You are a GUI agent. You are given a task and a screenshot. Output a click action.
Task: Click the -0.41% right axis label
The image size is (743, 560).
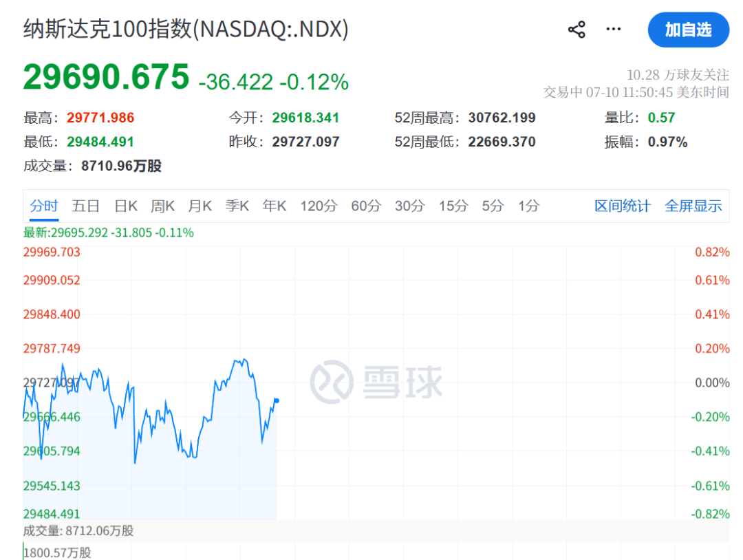coord(710,451)
